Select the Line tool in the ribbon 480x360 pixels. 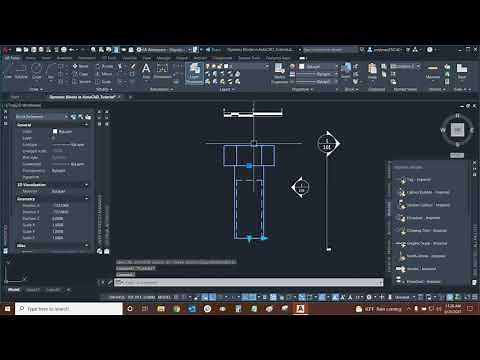[x=7, y=71]
